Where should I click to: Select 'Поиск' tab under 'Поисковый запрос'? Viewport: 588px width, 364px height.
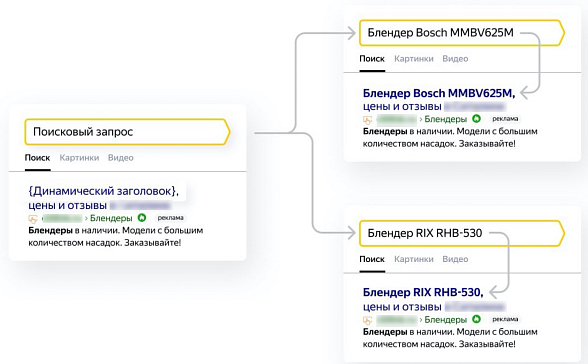point(38,158)
